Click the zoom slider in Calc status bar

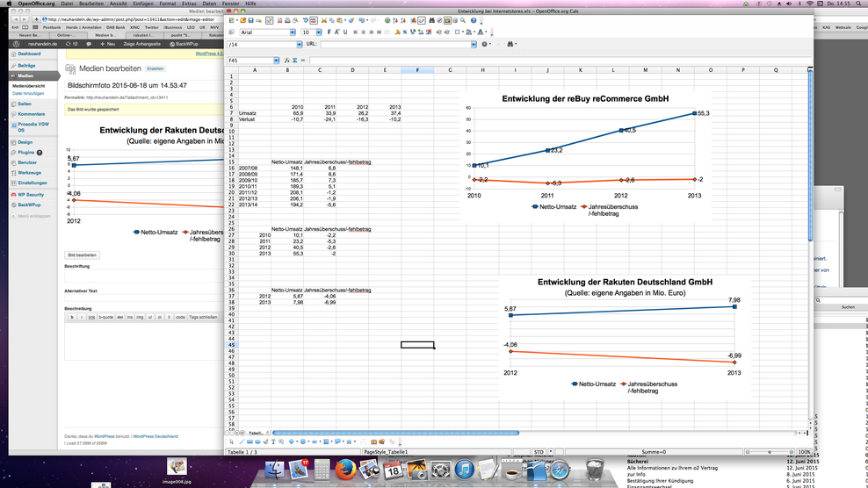coord(770,452)
